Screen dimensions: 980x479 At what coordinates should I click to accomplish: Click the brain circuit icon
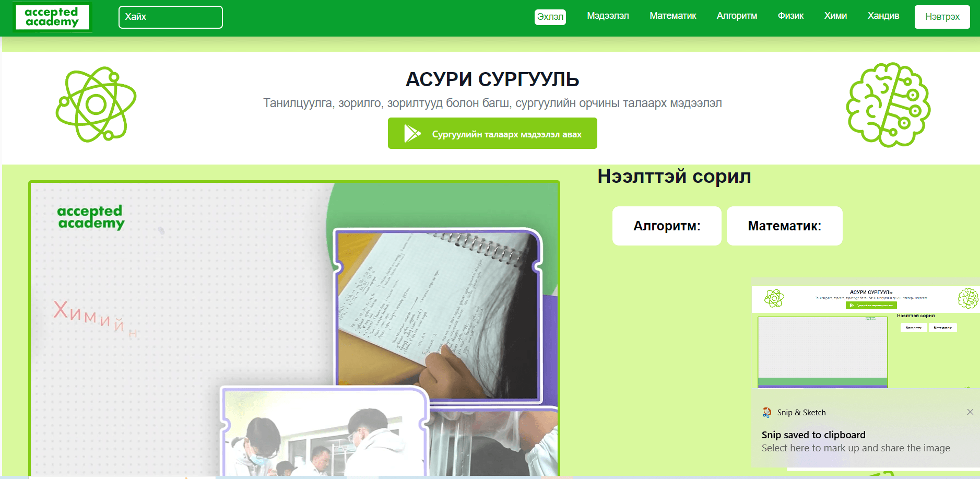(888, 105)
